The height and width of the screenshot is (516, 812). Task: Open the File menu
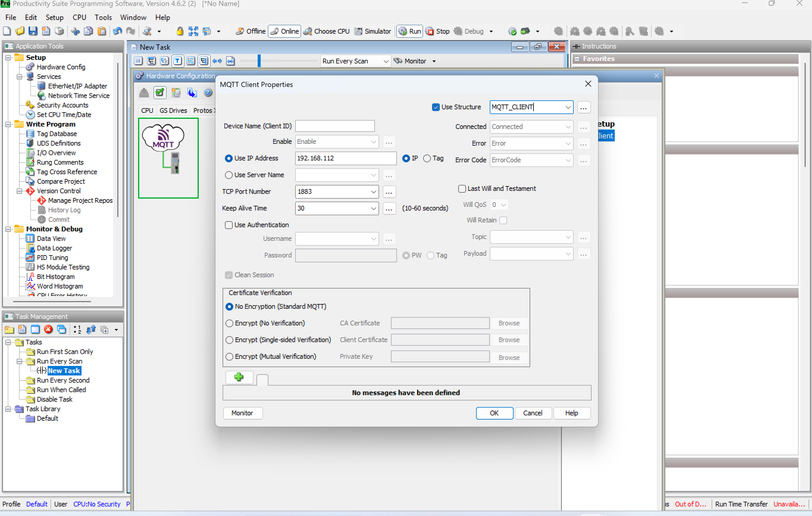[x=10, y=17]
